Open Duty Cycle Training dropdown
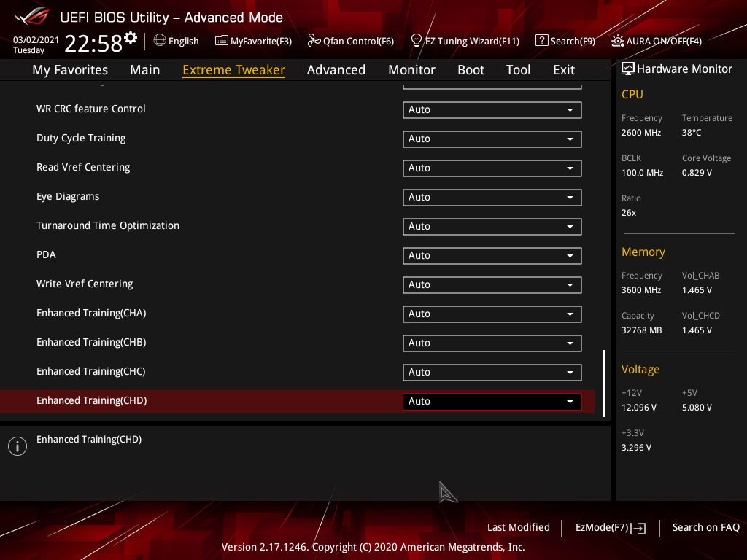Viewport: 747px width, 560px height. point(492,139)
